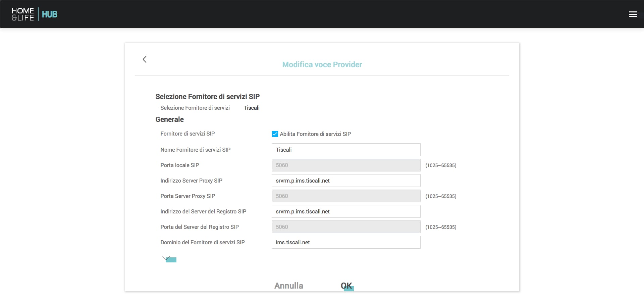Edit Dominio del Fornitore di servizi SIP field
Image resolution: width=644 pixels, height=302 pixels.
pos(346,242)
